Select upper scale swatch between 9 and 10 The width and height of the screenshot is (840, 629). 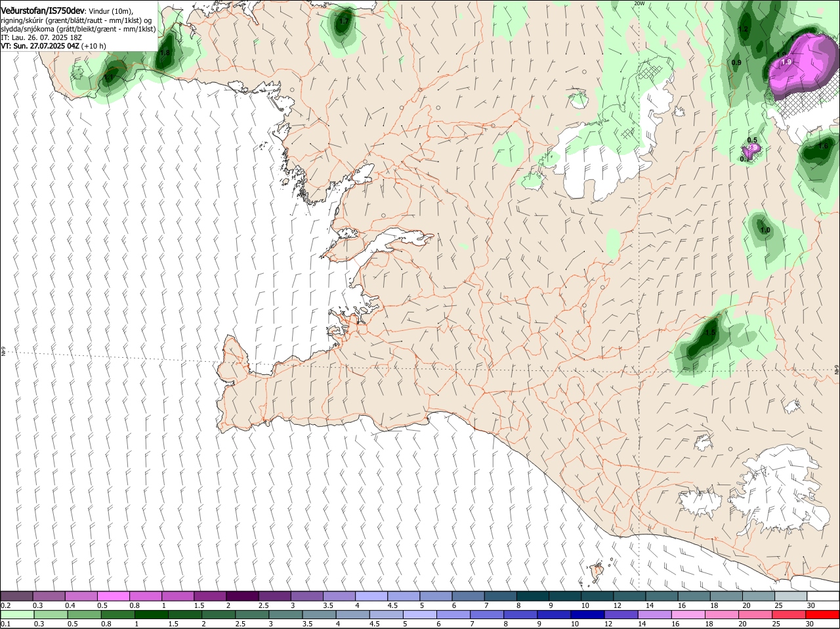coord(566,596)
